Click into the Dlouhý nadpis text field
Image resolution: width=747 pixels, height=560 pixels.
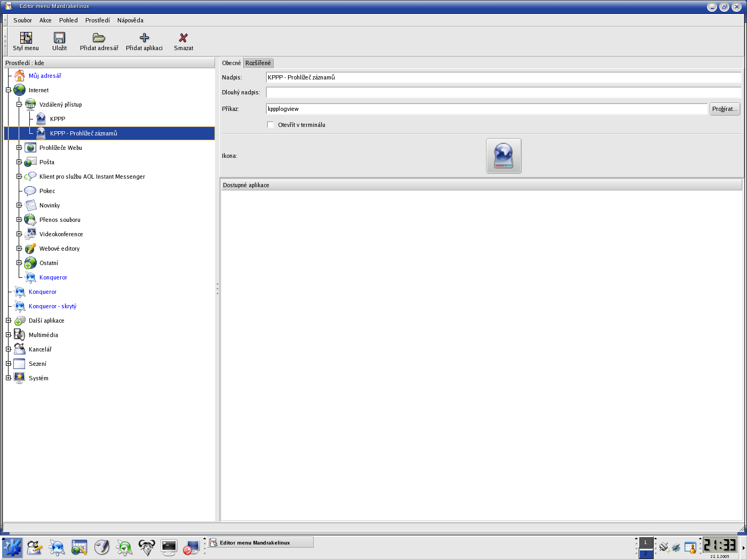coord(503,92)
